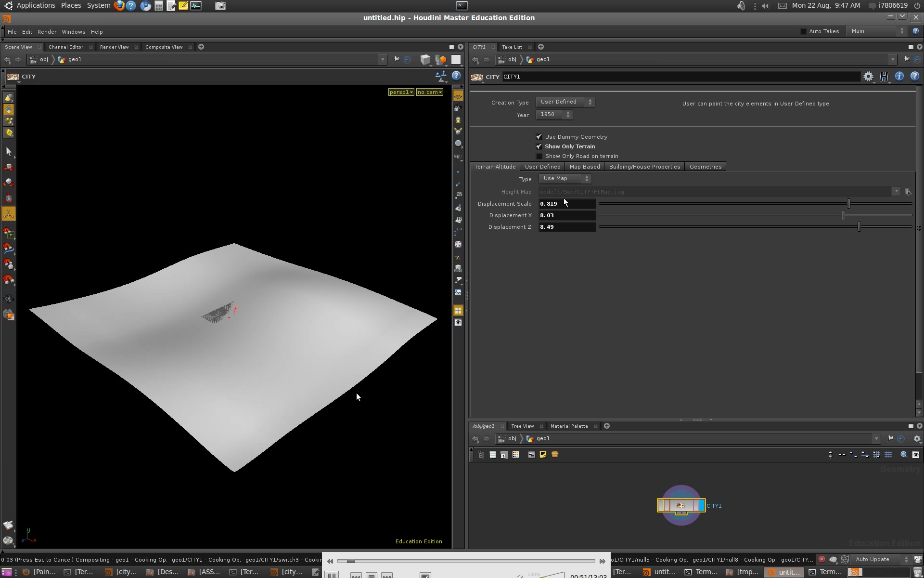Screen dimensions: 924x578
Task: Switch to Geometries tab
Action: click(705, 167)
